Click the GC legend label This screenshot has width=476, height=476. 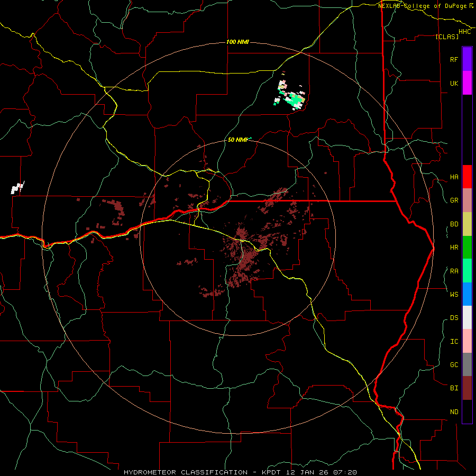(454, 365)
